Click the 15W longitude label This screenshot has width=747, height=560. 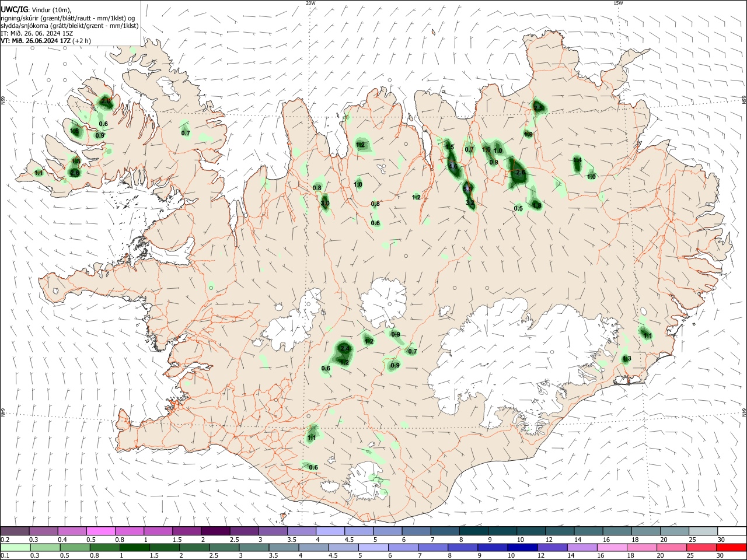618,3
